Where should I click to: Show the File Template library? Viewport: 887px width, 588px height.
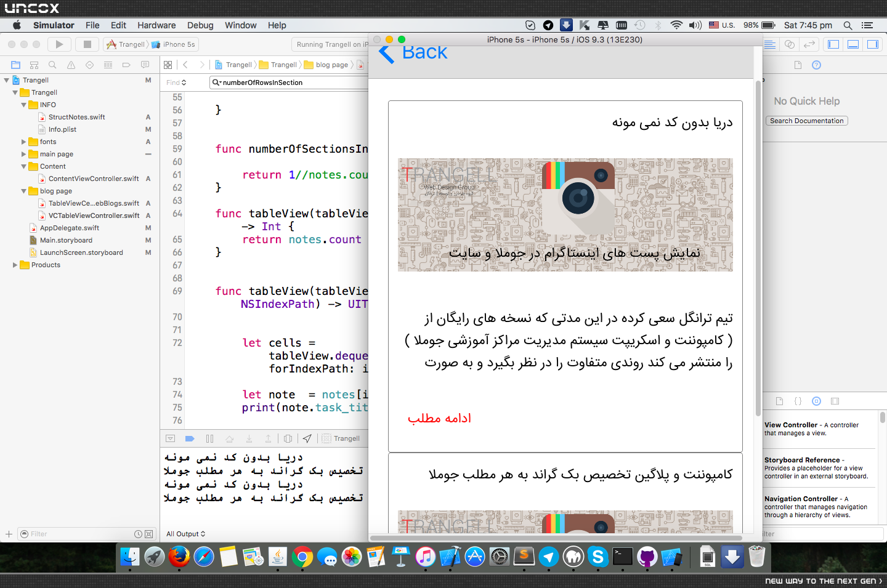coord(779,401)
